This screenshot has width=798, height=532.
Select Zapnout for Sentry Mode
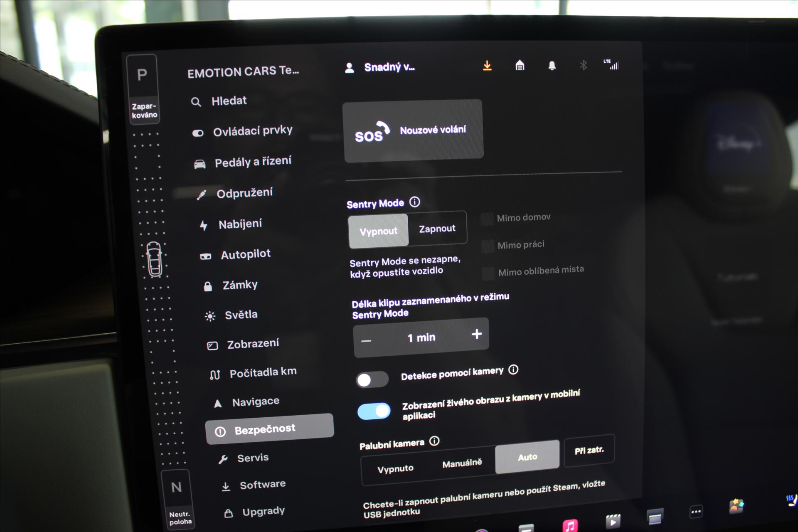pyautogui.click(x=437, y=229)
